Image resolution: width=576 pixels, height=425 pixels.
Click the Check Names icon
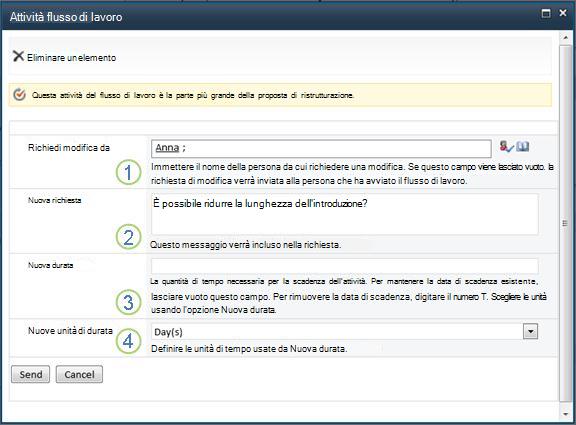point(506,147)
